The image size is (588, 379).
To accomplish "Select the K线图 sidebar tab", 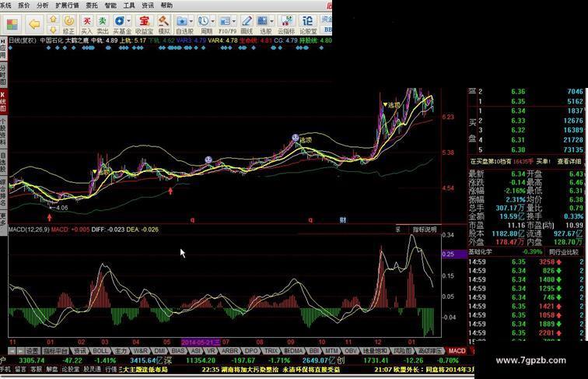I will pyautogui.click(x=3, y=102).
